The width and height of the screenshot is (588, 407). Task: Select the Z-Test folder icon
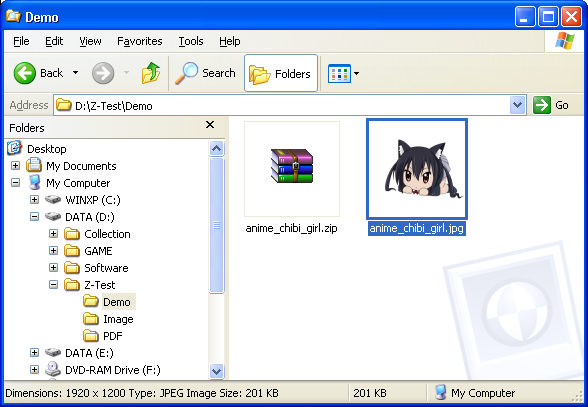72,285
